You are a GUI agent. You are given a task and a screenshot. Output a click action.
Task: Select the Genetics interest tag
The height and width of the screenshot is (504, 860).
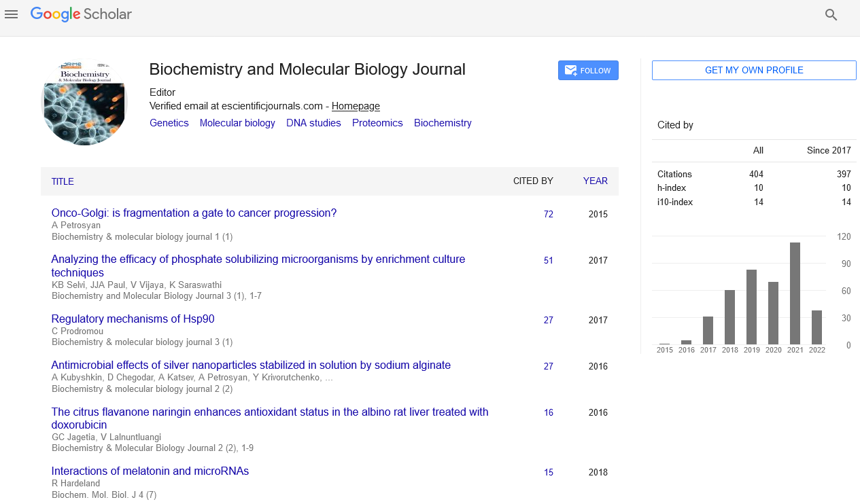coord(169,123)
